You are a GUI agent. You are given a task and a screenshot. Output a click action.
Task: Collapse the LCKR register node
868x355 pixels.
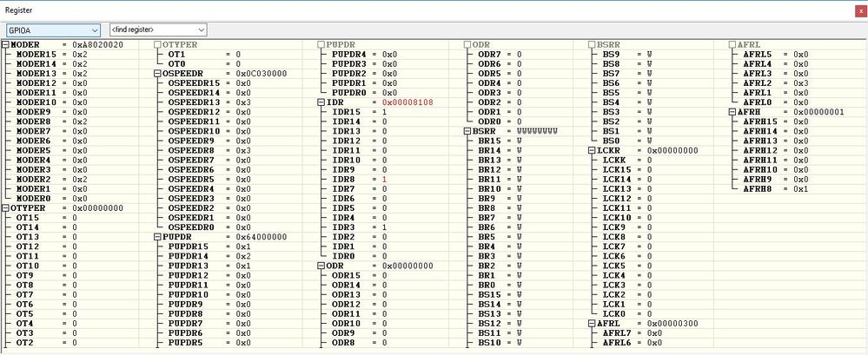tap(591, 150)
